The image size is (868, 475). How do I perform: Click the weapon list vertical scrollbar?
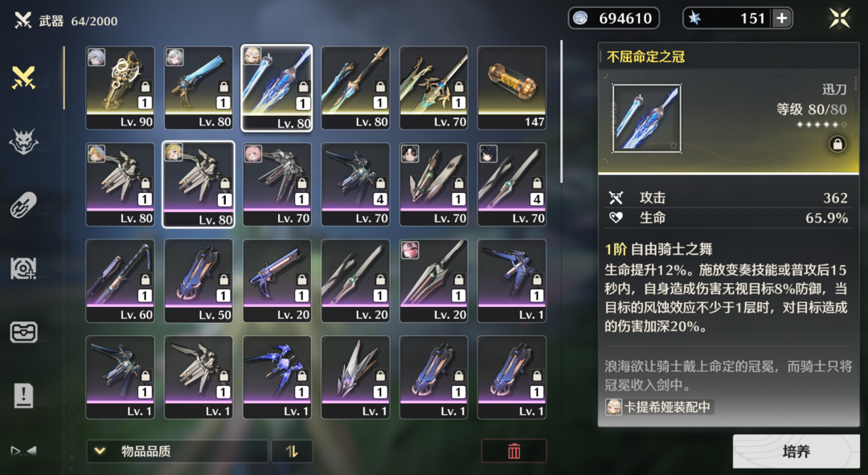pos(561,111)
